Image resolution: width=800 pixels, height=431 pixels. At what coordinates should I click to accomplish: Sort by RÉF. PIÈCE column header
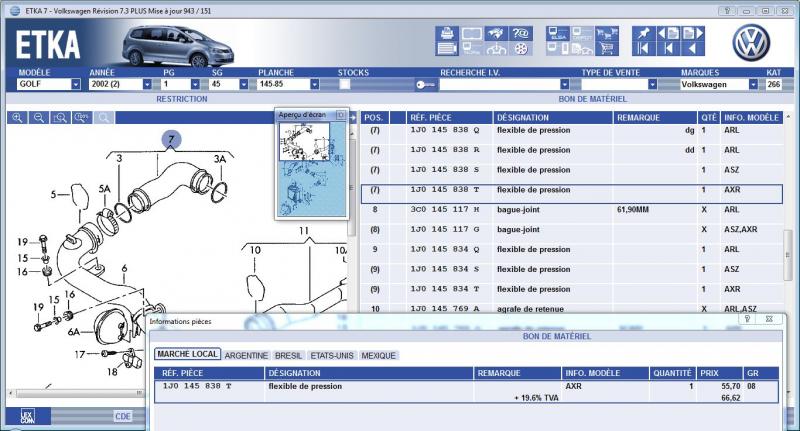pos(449,118)
